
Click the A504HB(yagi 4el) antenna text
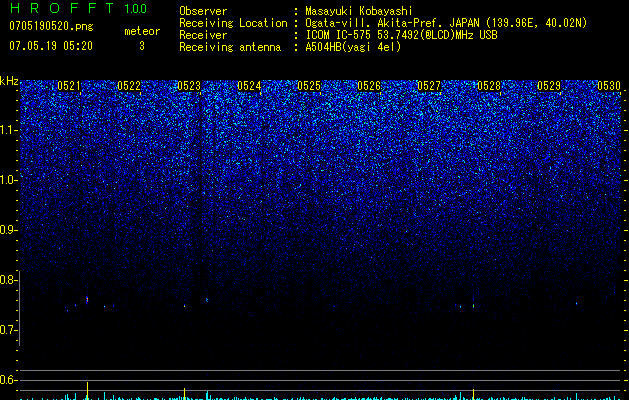coord(353,47)
